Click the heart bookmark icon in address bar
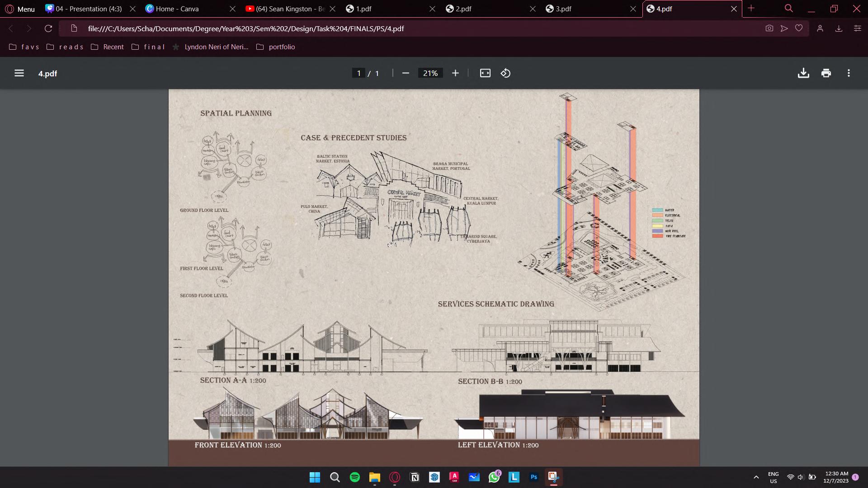868x488 pixels. click(x=799, y=28)
